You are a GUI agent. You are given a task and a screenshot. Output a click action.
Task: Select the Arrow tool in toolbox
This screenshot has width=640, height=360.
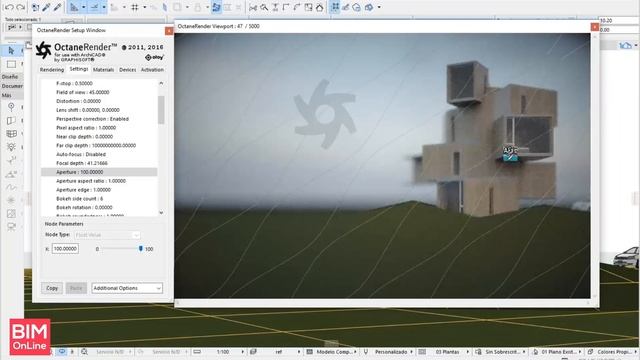pyautogui.click(x=11, y=50)
